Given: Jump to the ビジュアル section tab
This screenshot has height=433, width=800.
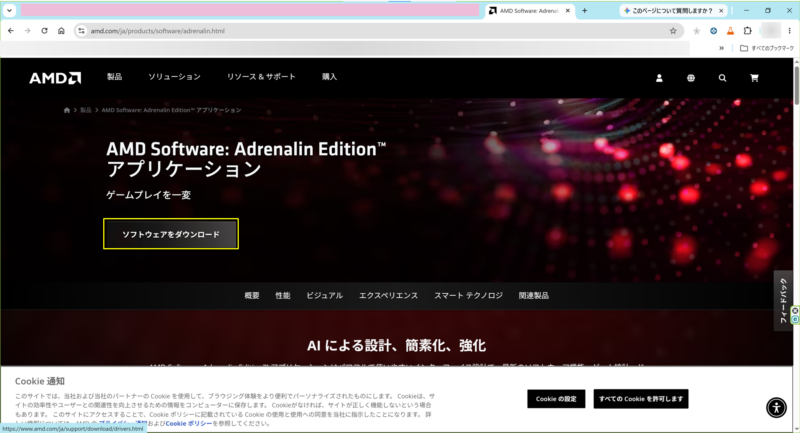Looking at the screenshot, I should 324,295.
